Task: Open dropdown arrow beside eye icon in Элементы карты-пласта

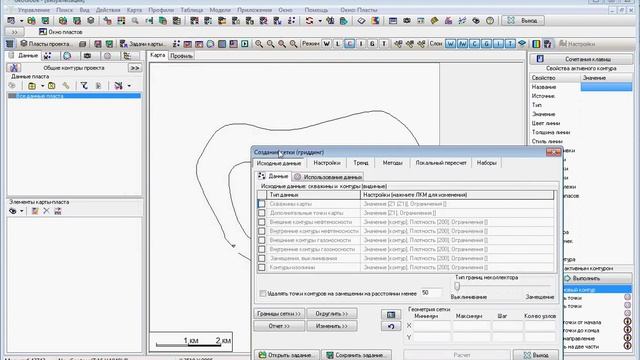Action: (x=22, y=211)
